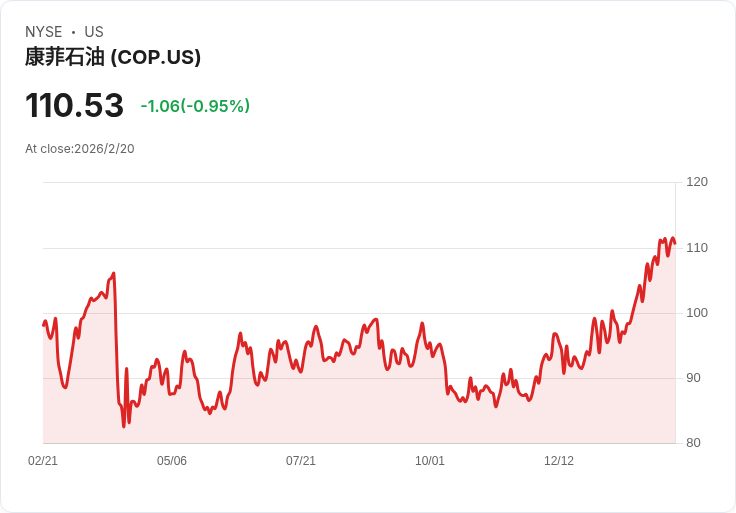Click the stock title 康菲石油 (COP.US)
This screenshot has width=736, height=513.
click(113, 57)
